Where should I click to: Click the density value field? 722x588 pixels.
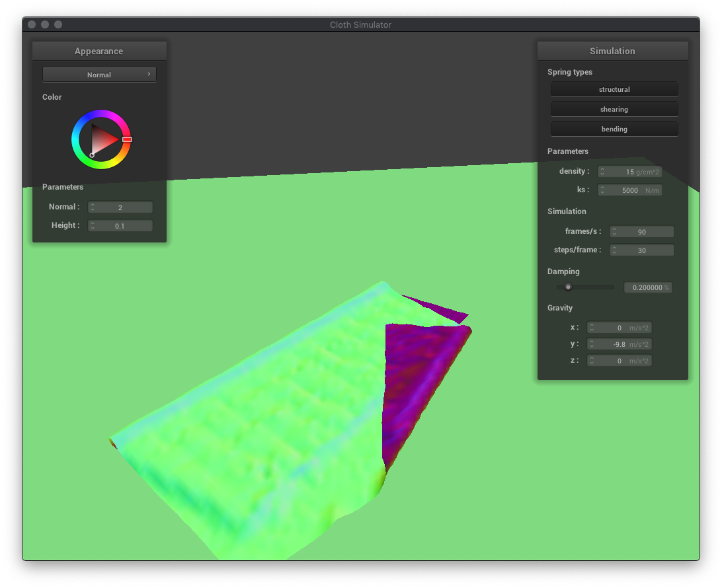630,172
